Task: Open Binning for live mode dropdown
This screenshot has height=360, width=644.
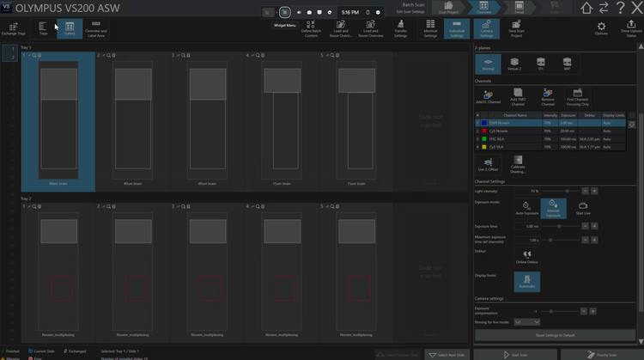Action: click(526, 322)
